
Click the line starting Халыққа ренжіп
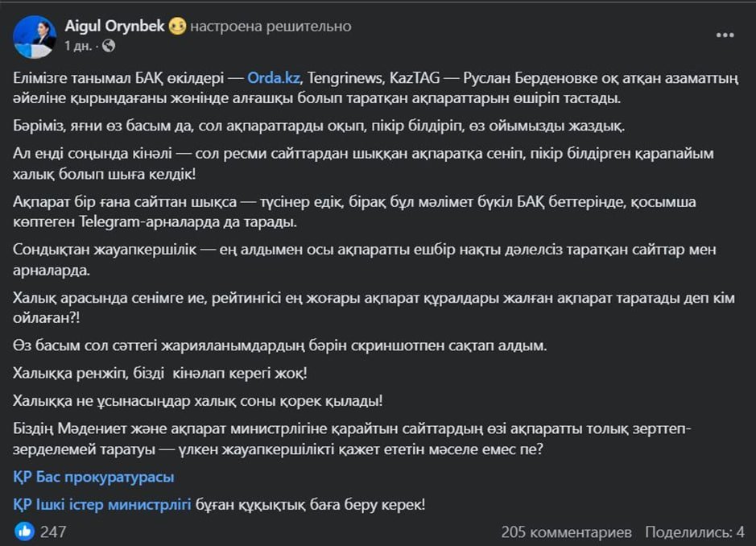coord(160,373)
